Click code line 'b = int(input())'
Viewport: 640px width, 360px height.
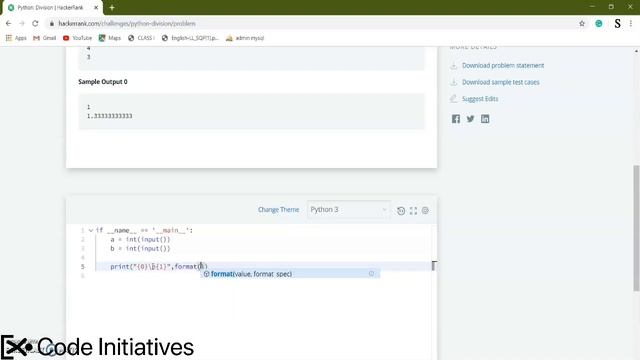140,249
